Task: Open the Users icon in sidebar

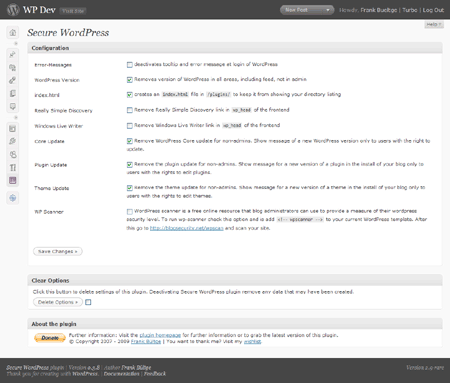Action: pyautogui.click(x=13, y=154)
